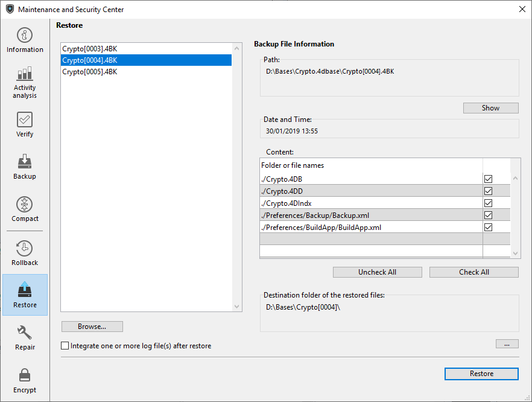Uncheck the ./Crypto.4DB file checkbox
Screen dimensions: 532x402
click(489, 179)
